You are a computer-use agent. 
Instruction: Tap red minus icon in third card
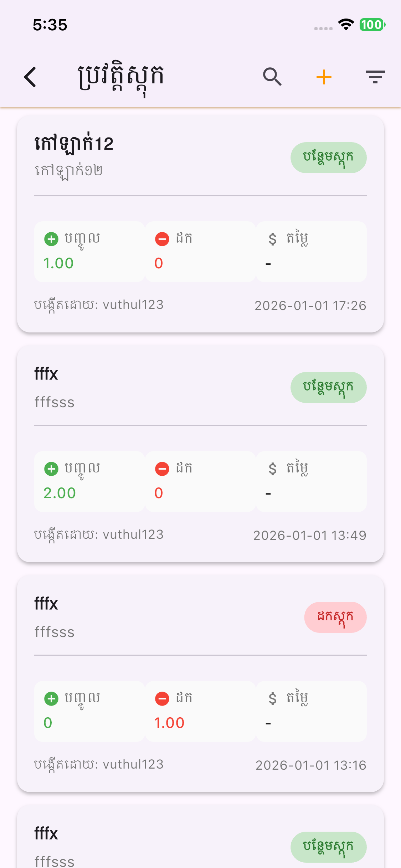tap(162, 698)
